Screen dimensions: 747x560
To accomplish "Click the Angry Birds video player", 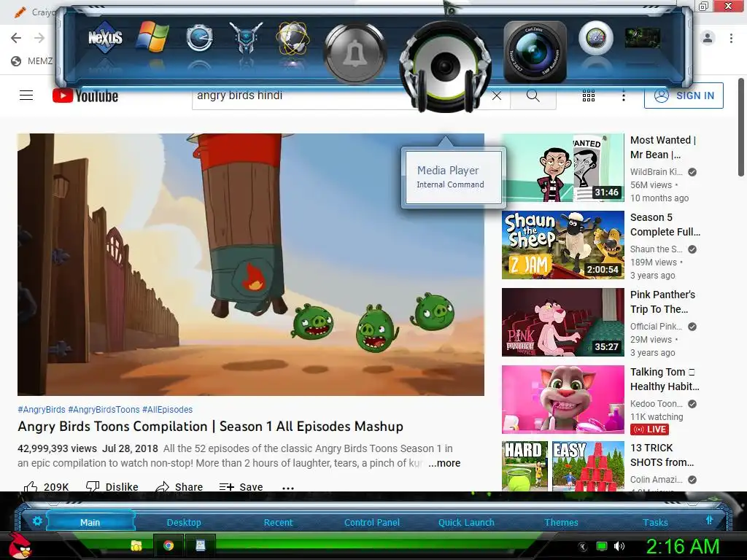I will (251, 264).
